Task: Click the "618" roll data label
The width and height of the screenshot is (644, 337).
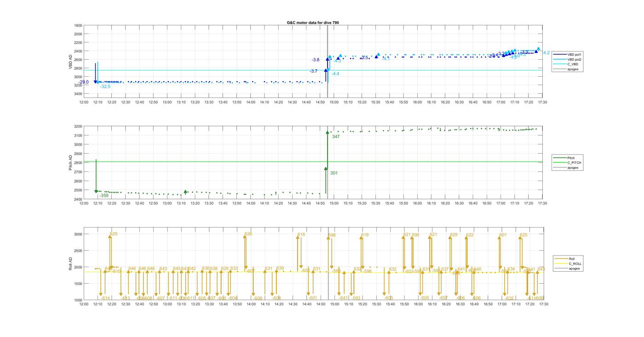Action: (301, 234)
